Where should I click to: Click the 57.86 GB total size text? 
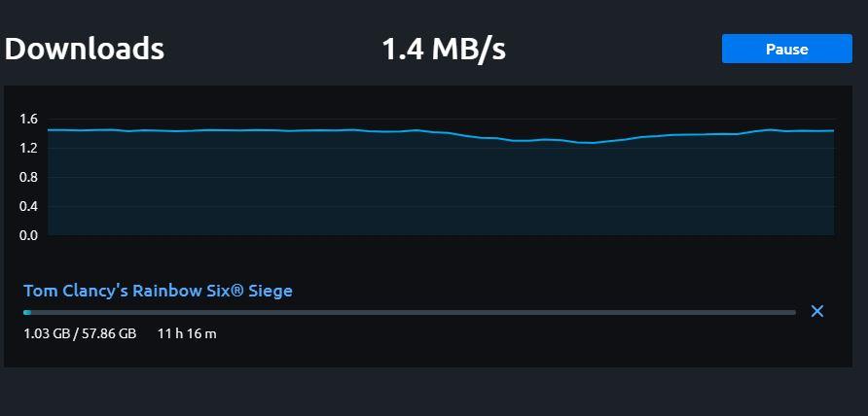(107, 334)
